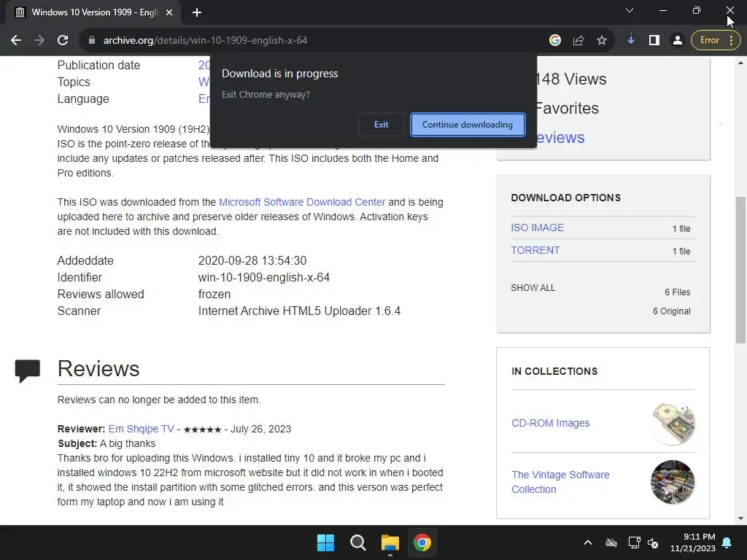Click the cloud sync tray icon

(611, 542)
